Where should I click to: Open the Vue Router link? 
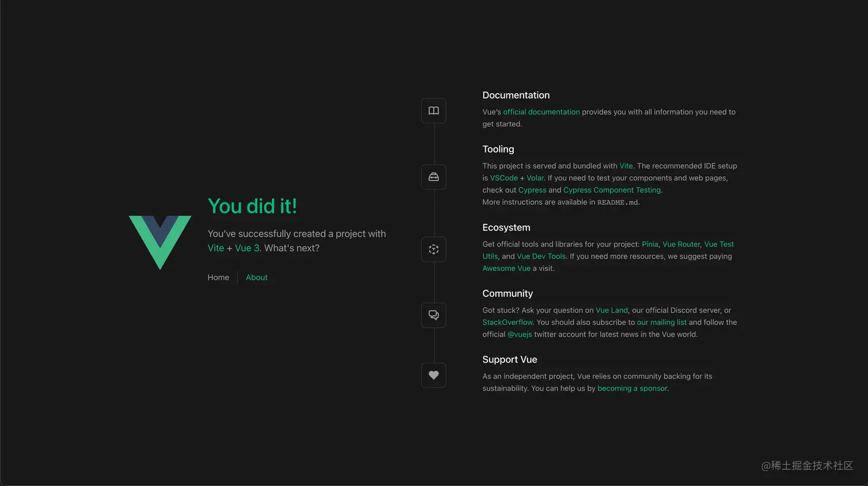[681, 244]
